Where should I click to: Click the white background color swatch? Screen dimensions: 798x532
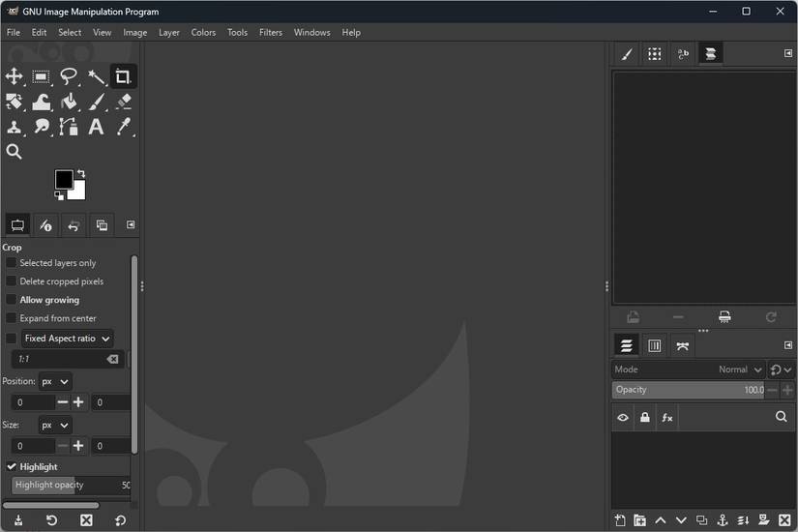pyautogui.click(x=79, y=192)
